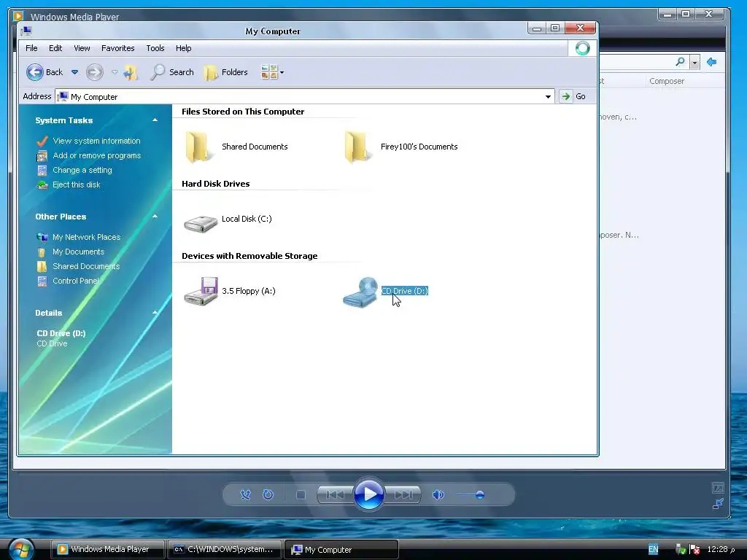Click the Composer column header

coord(667,81)
